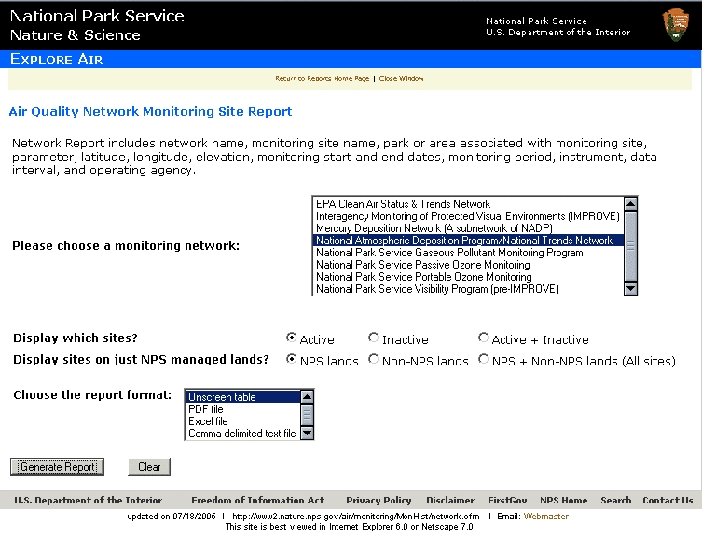Click the Generate Report button
Viewport: 720px width, 540px height.
point(57,467)
